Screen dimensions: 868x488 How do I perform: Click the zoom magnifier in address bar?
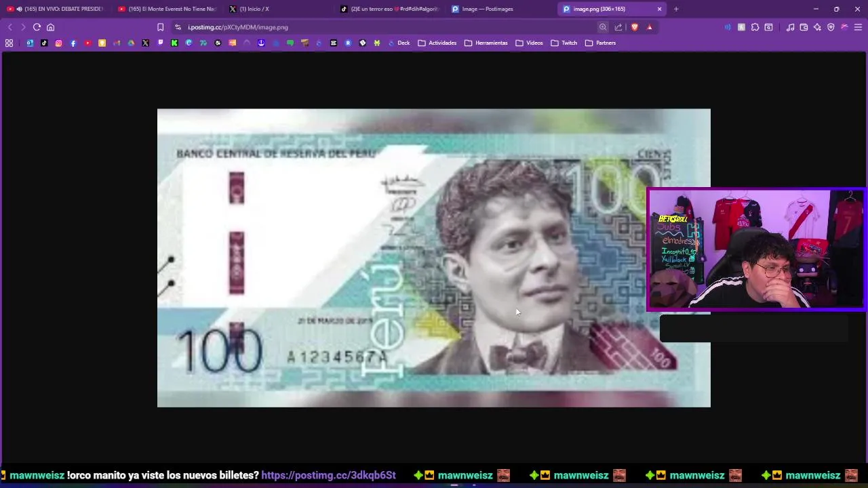click(x=603, y=27)
